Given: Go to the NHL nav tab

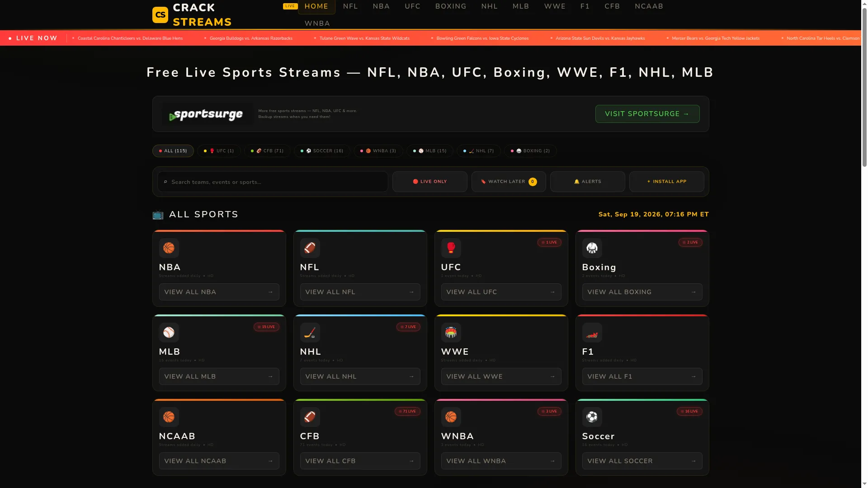Looking at the screenshot, I should point(490,6).
